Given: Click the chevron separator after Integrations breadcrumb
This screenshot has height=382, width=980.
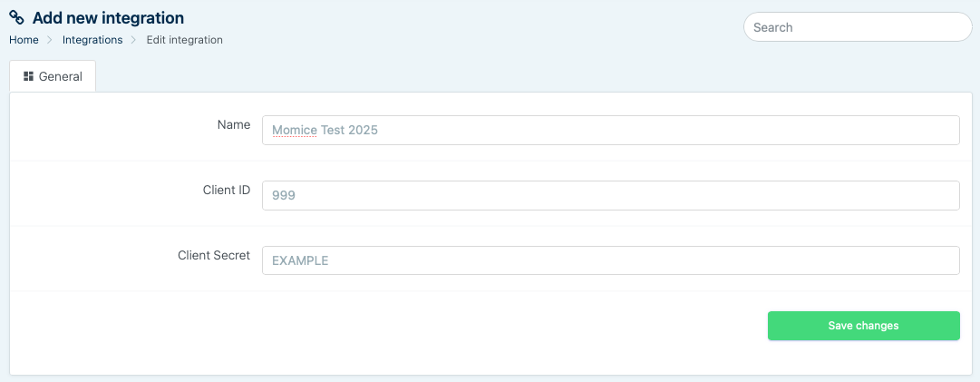Looking at the screenshot, I should click(x=134, y=40).
